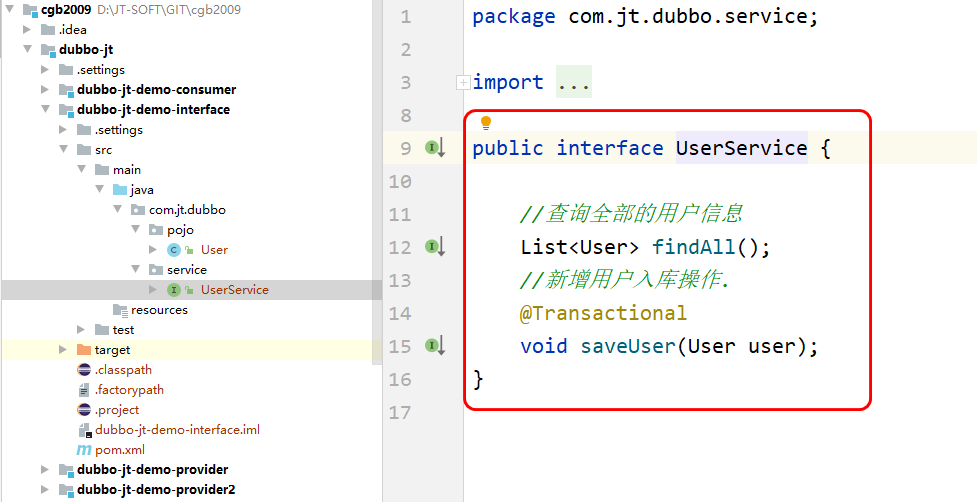Select the User class in tree
This screenshot has height=502, width=977.
coord(214,250)
